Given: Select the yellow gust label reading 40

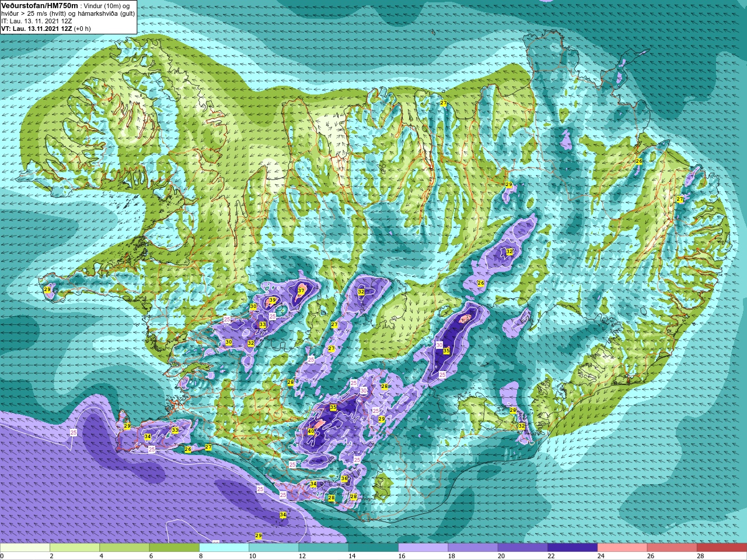Looking at the screenshot, I should [x=311, y=432].
